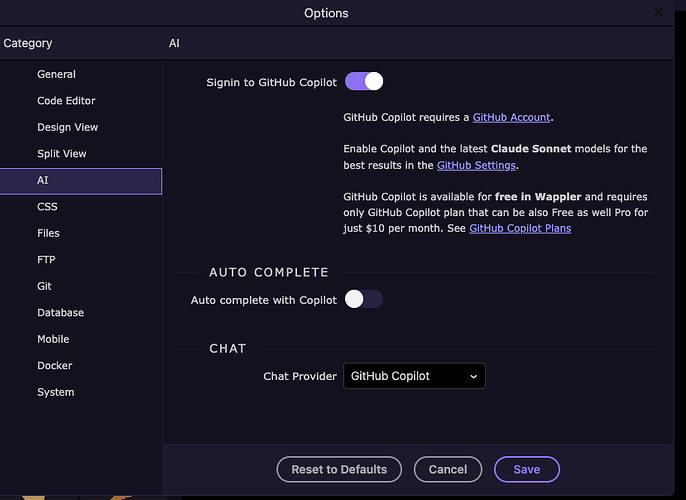Enable Auto complete with Copilot switch
Screen dimensions: 686x500
[364, 299]
